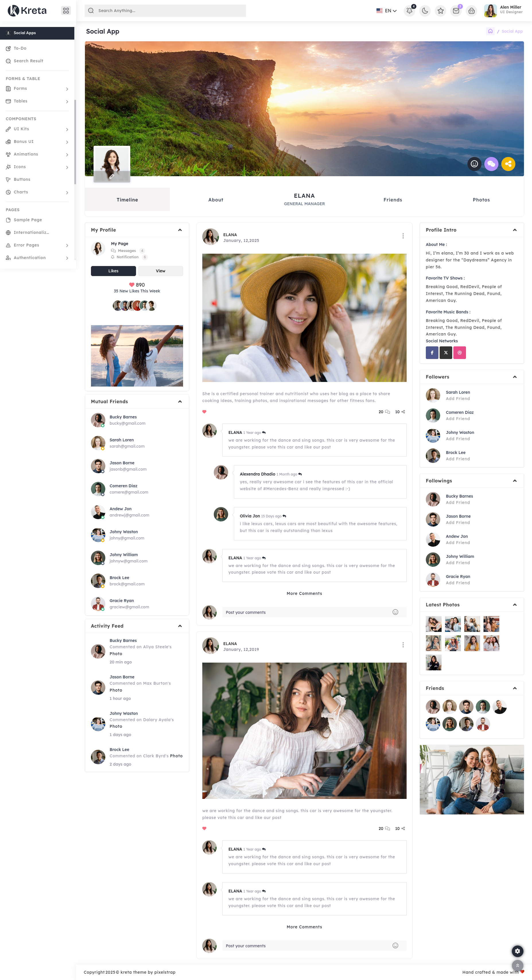Collapse the My Profile panel
Screen dimensions: 532x980
(x=180, y=229)
